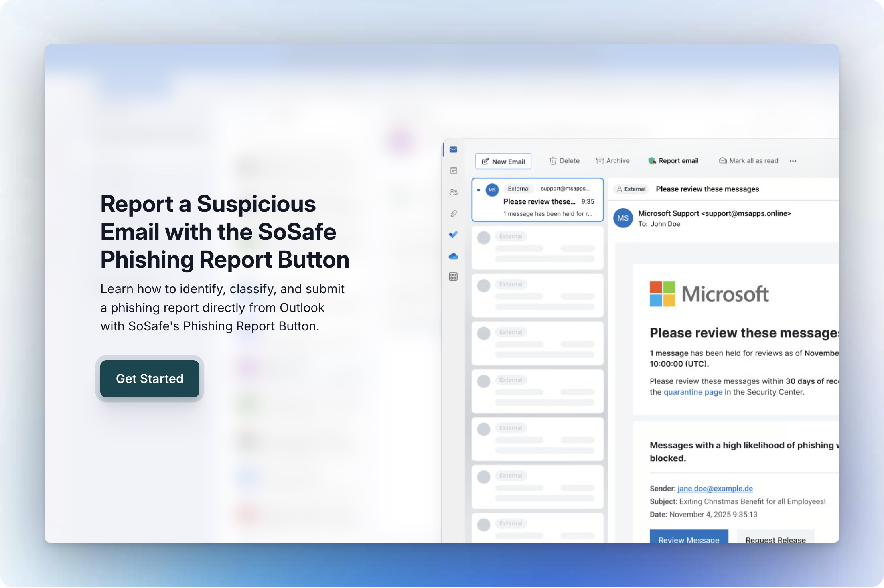Viewport: 884px width, 588px height.
Task: Click 'support@msapps....' sender in message list
Action: point(566,189)
